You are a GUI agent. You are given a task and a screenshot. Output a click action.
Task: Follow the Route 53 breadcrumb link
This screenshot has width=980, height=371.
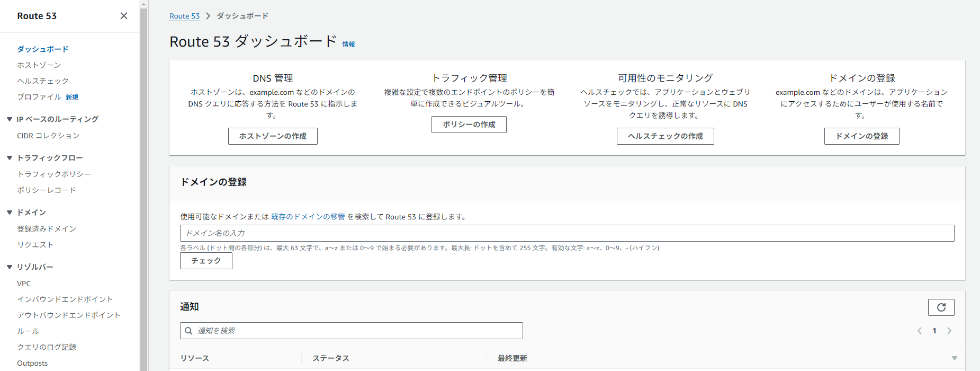point(184,16)
